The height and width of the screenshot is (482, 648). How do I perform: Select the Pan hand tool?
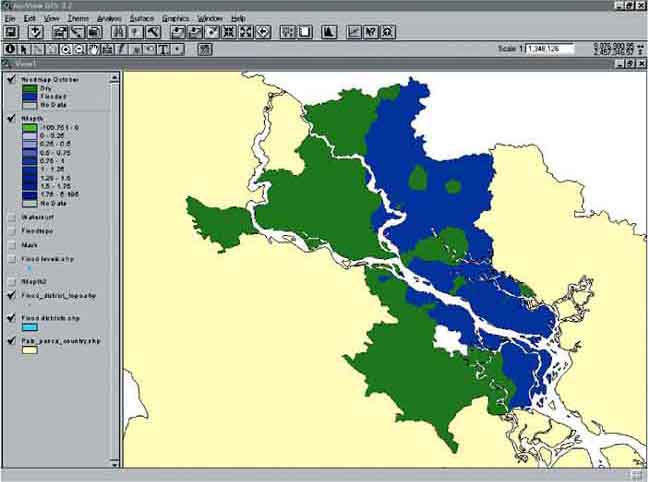(x=93, y=48)
